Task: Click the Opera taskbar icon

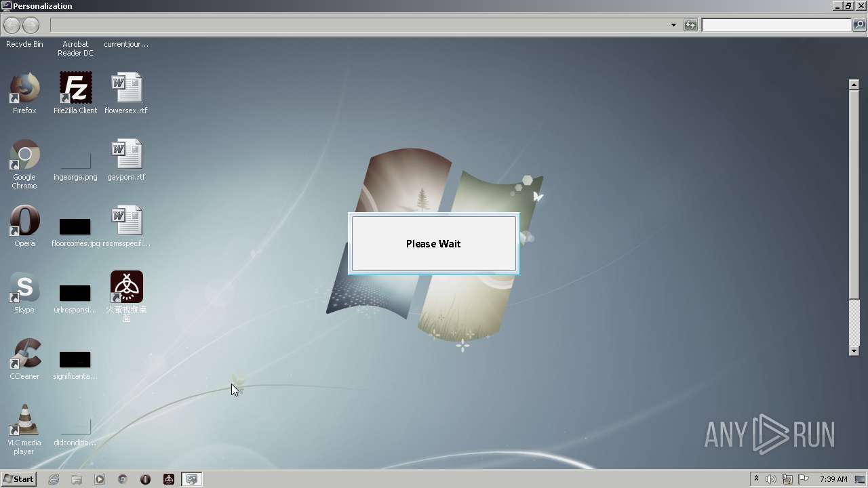Action: coord(145,479)
